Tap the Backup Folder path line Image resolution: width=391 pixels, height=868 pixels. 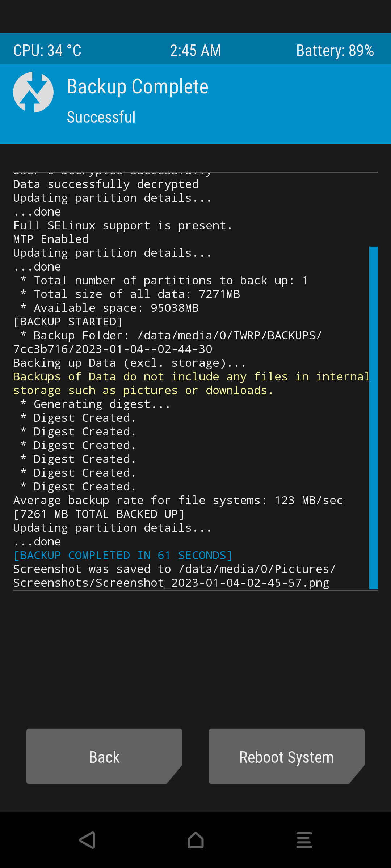[x=168, y=342]
